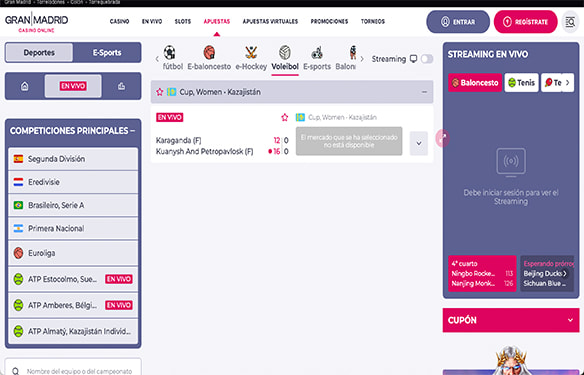This screenshot has width=584, height=375.
Task: Open the Apuestas Virtuales menu
Action: tap(270, 22)
